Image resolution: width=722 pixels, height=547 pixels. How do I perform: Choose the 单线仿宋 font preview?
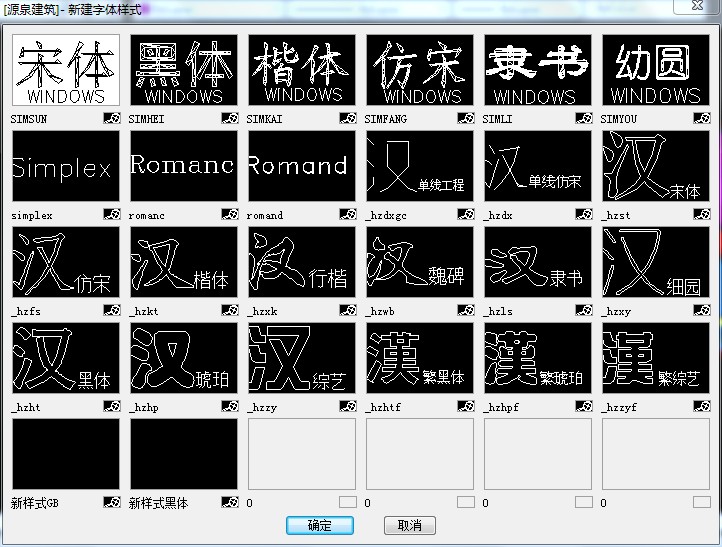click(x=538, y=166)
